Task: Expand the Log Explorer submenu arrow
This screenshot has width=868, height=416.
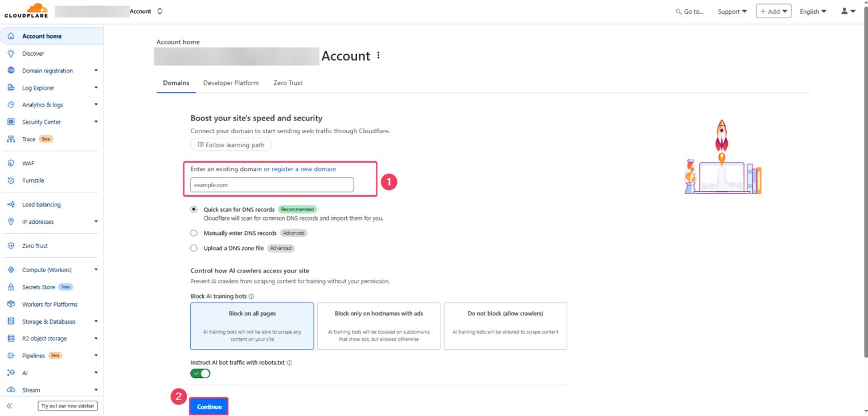Action: pyautogui.click(x=96, y=88)
